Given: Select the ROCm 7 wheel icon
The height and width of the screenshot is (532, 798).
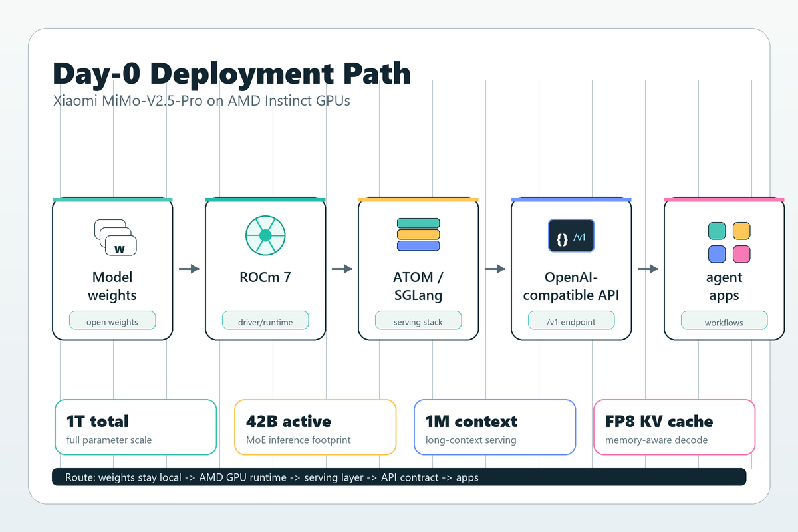Looking at the screenshot, I should (265, 235).
